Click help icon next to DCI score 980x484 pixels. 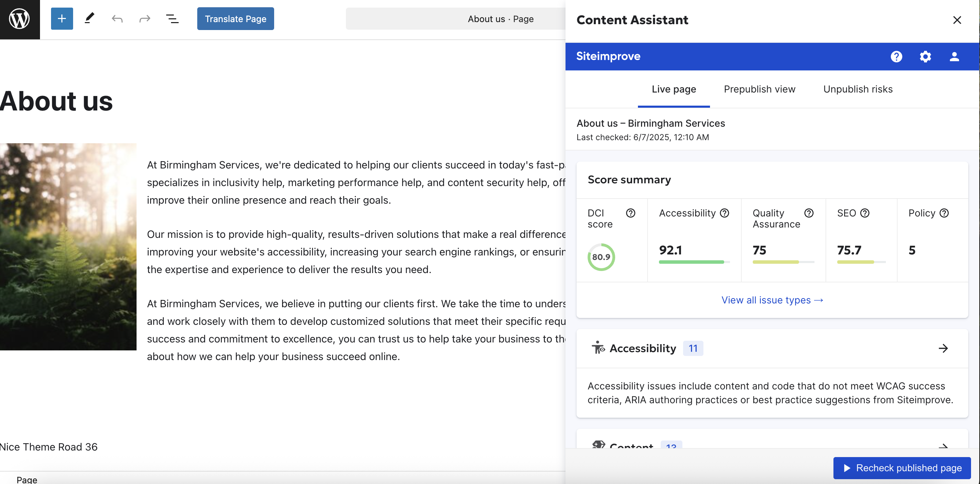(630, 213)
